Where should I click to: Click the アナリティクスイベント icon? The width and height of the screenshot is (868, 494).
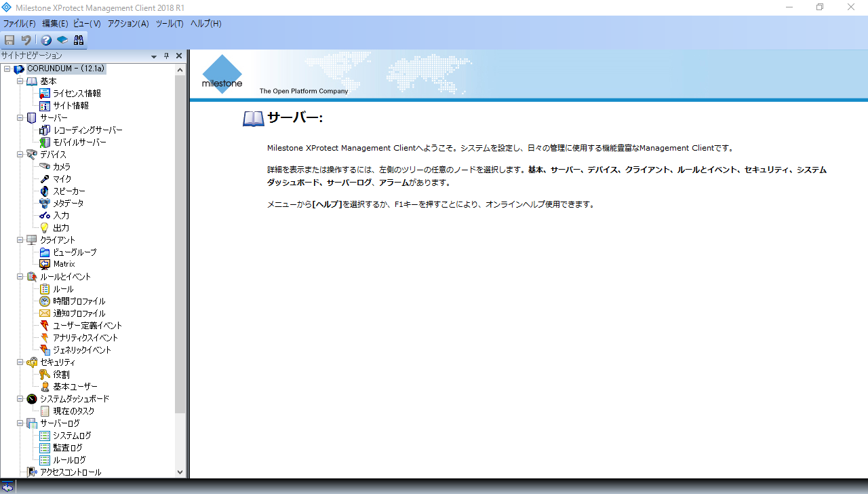tap(45, 338)
